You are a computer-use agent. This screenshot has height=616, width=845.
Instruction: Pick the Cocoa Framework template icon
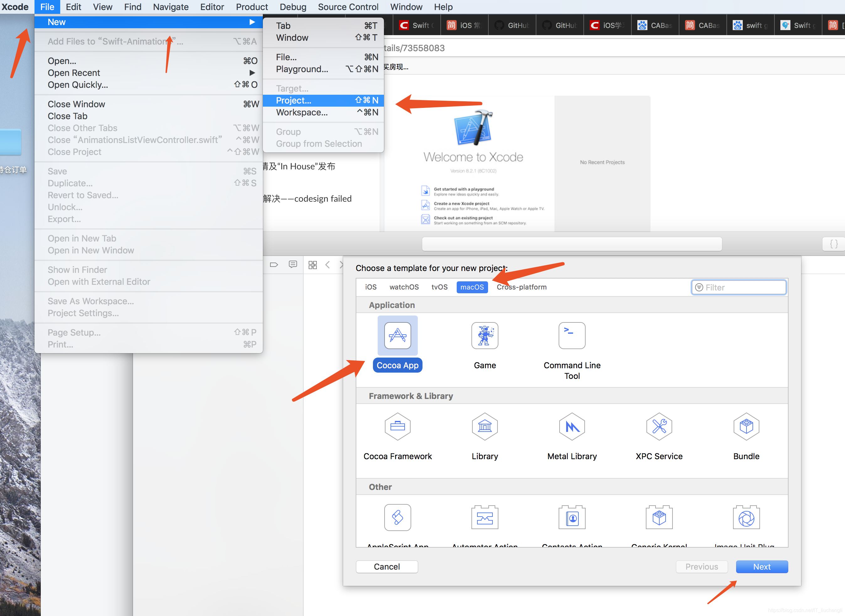pos(397,426)
